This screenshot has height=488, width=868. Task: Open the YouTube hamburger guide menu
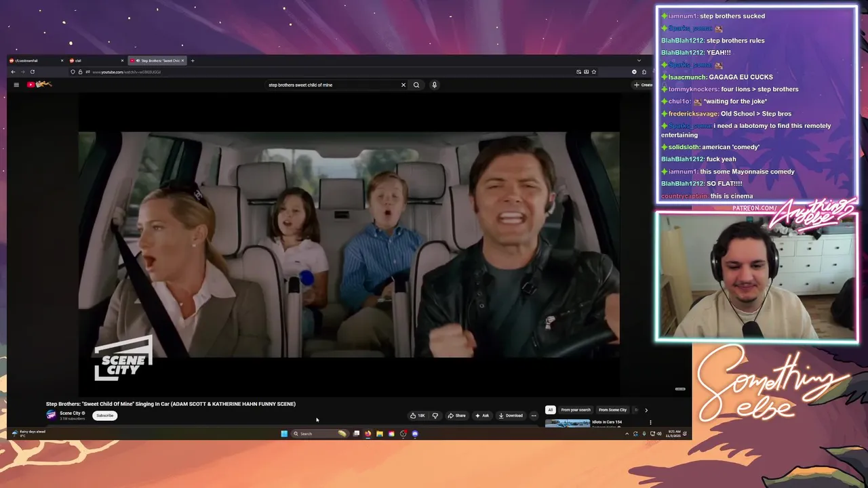tap(16, 85)
